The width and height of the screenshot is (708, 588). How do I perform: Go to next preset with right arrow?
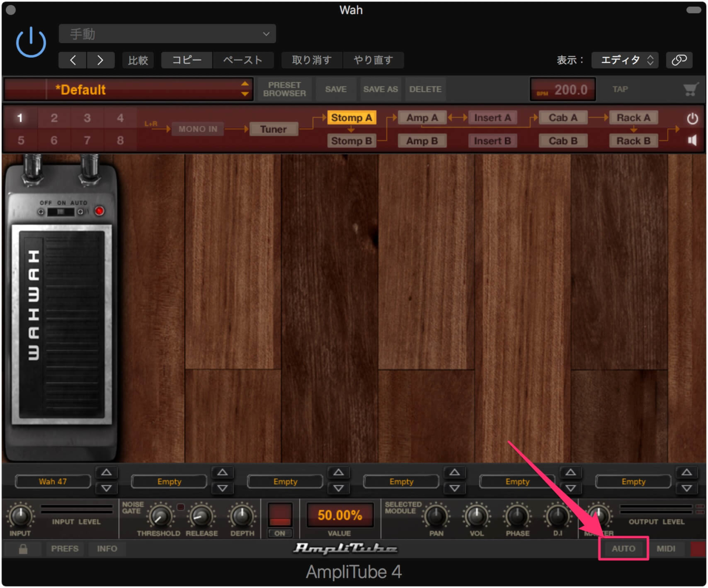coord(100,60)
